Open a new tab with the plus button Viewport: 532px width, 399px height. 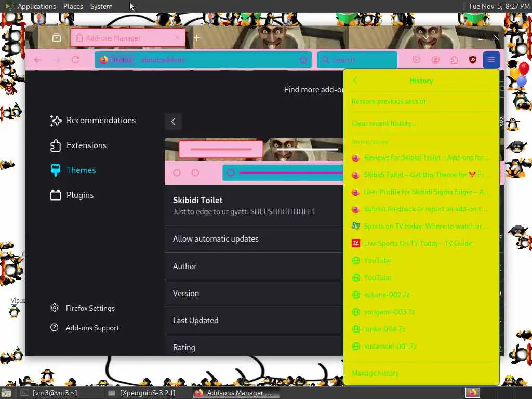(197, 37)
